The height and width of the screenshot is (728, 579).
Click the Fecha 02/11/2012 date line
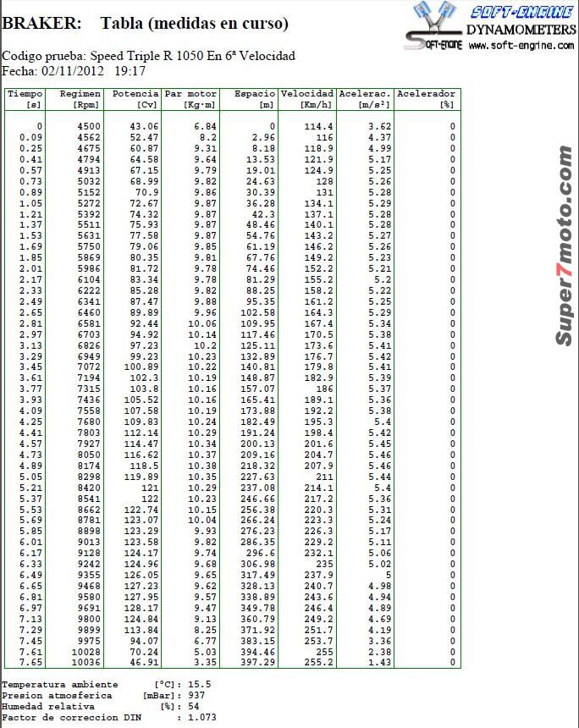74,71
